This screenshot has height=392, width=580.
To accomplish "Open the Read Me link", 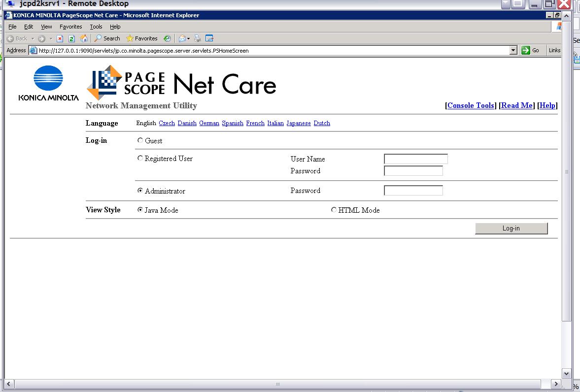I will [x=517, y=105].
